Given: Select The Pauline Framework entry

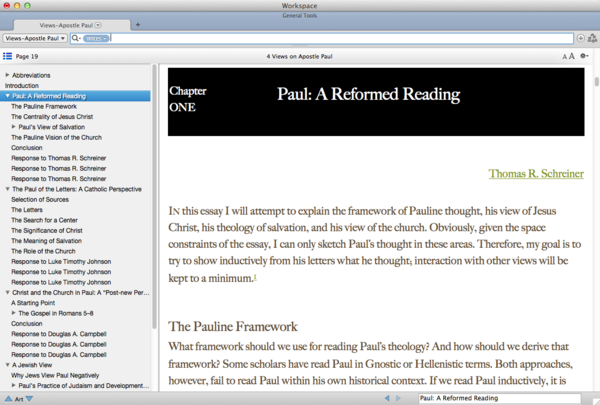Looking at the screenshot, I should click(x=44, y=106).
